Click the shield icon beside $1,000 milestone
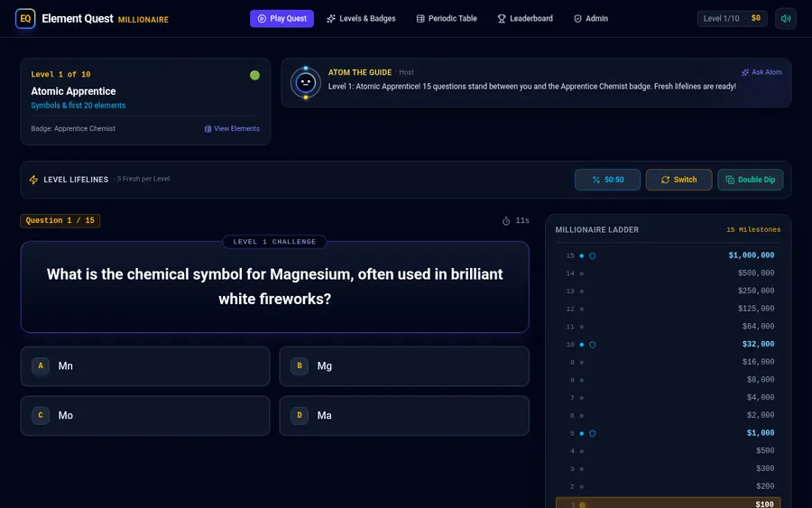 coord(593,433)
